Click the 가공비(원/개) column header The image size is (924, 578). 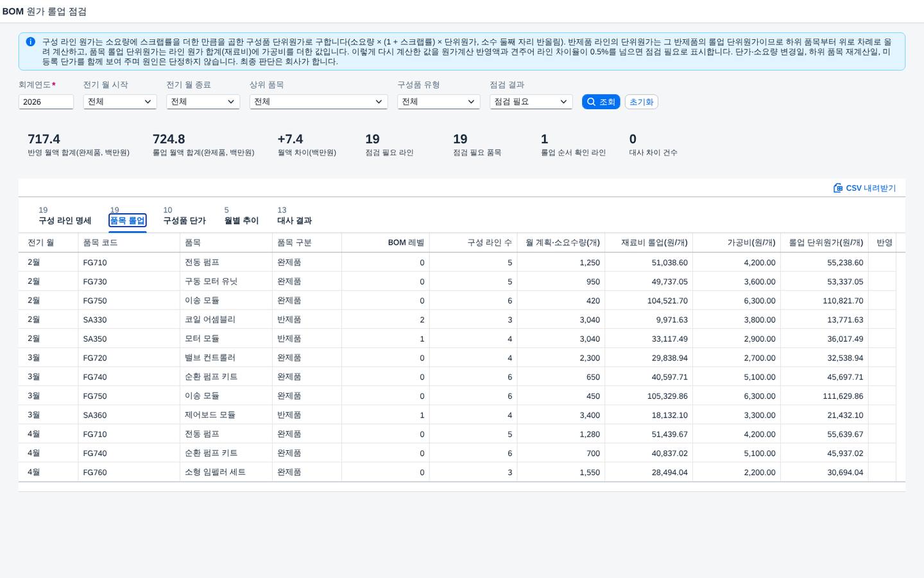pyautogui.click(x=737, y=243)
